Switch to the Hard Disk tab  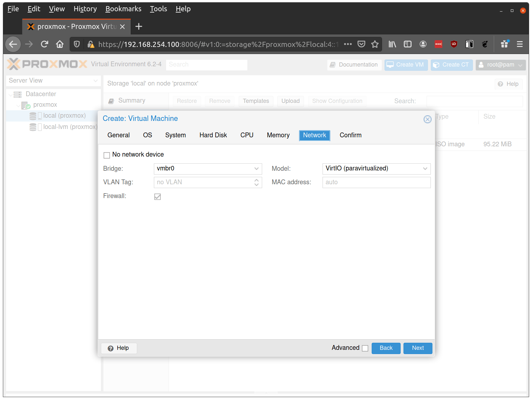click(x=213, y=135)
